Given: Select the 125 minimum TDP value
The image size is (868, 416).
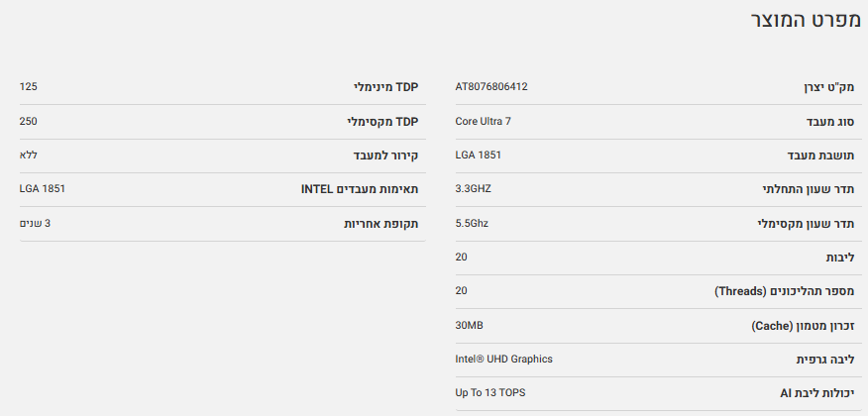Looking at the screenshot, I should click(29, 87).
